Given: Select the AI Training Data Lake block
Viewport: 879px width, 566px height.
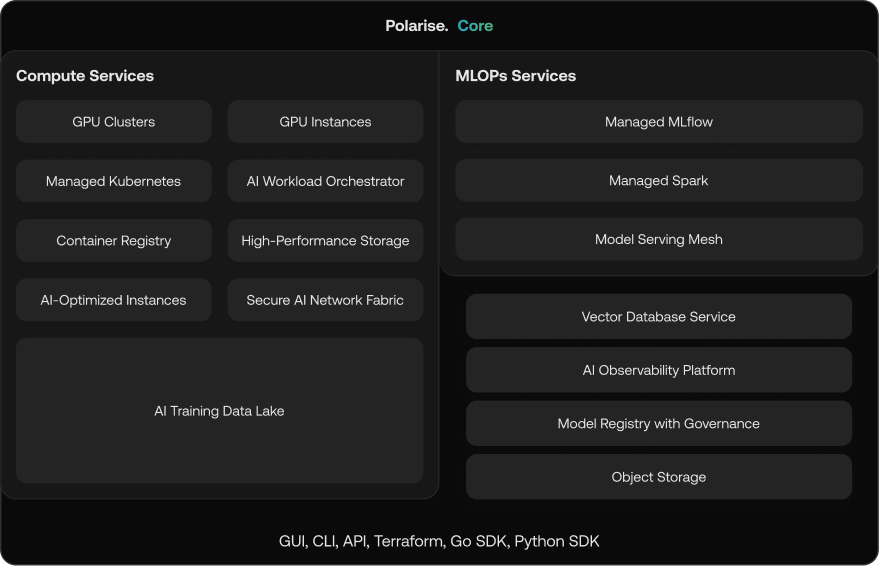Looking at the screenshot, I should 220,411.
